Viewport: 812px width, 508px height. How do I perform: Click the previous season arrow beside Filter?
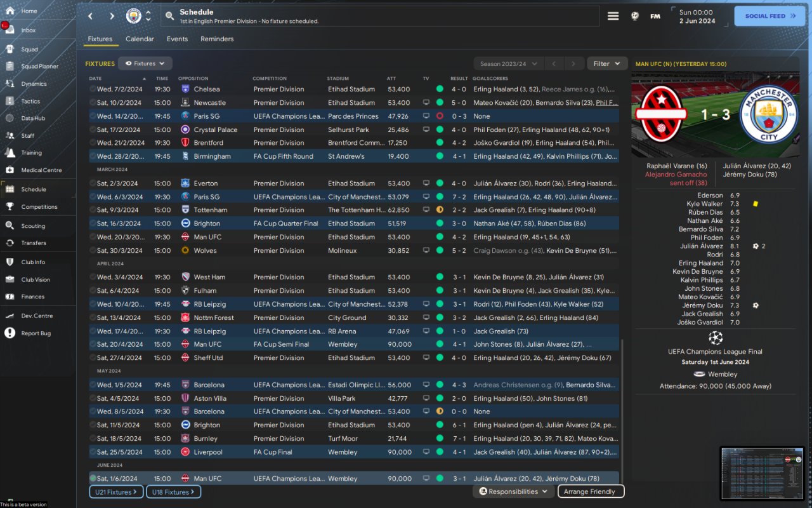[x=553, y=63]
